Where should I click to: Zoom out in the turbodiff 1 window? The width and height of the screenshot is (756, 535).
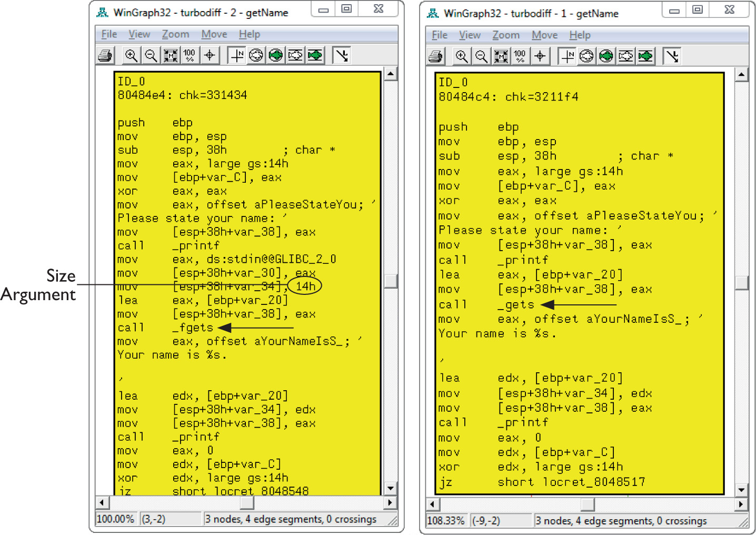click(x=481, y=56)
